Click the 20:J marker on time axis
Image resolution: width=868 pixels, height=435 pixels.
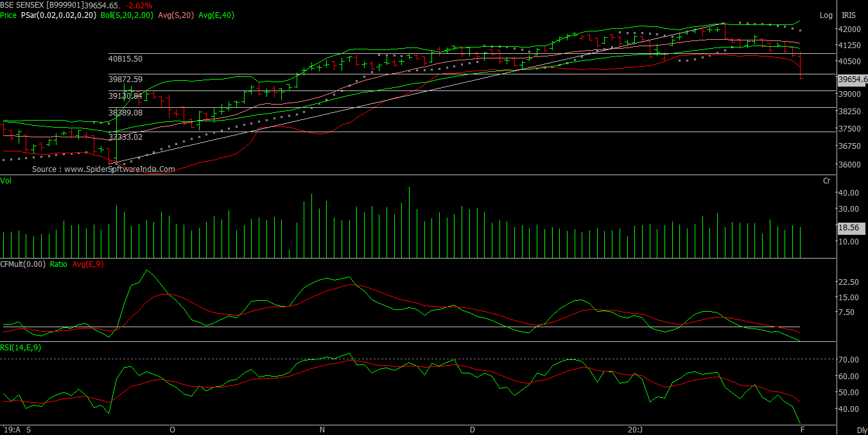(x=634, y=429)
